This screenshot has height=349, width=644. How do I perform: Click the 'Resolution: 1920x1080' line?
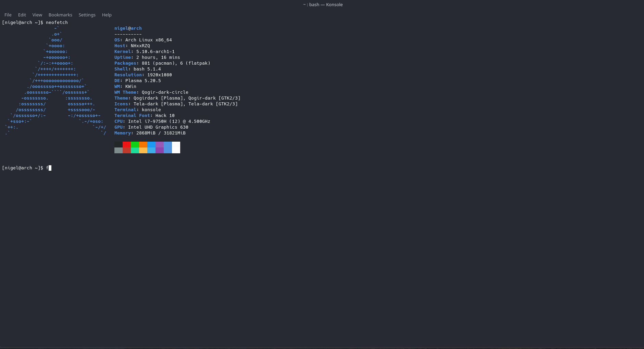tap(143, 75)
